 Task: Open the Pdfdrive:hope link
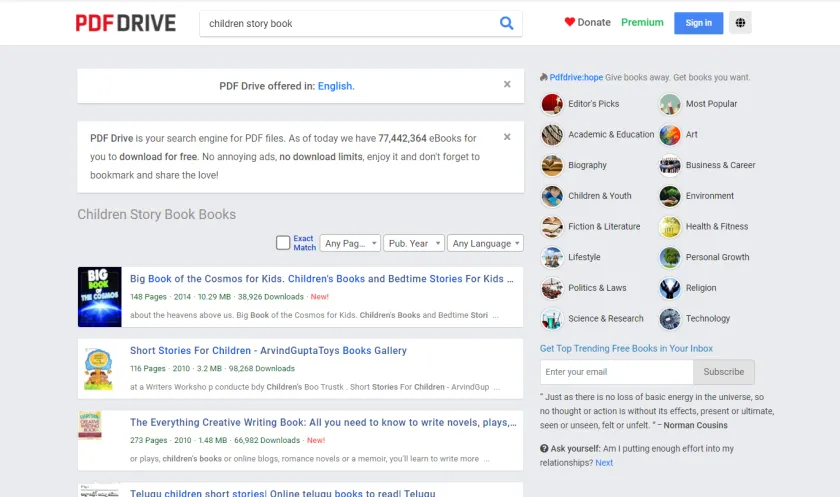[x=576, y=77]
